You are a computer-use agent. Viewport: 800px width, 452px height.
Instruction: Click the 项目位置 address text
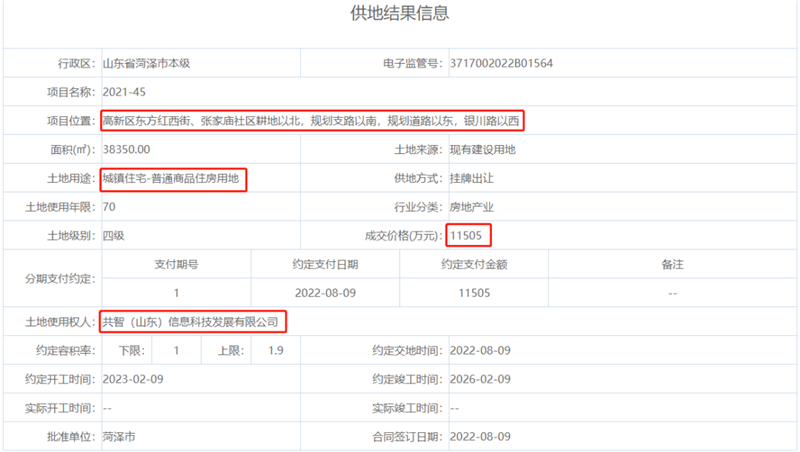click(311, 121)
